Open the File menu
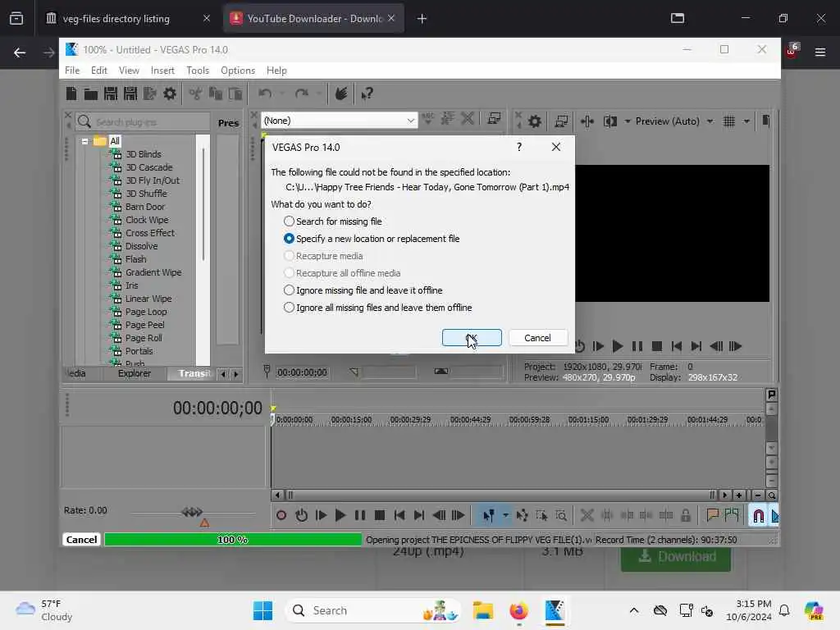The width and height of the screenshot is (840, 630). coord(72,71)
